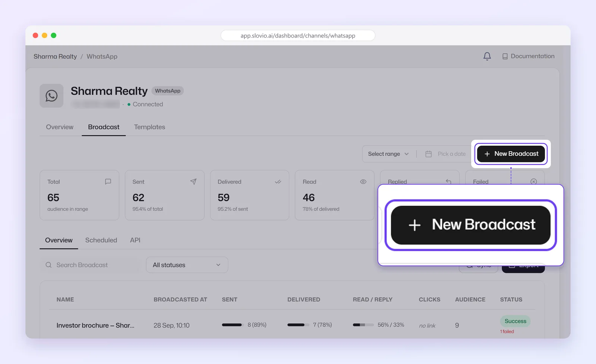Click the calendar icon beside Pick a date
Viewport: 596px width, 364px height.
click(x=428, y=154)
